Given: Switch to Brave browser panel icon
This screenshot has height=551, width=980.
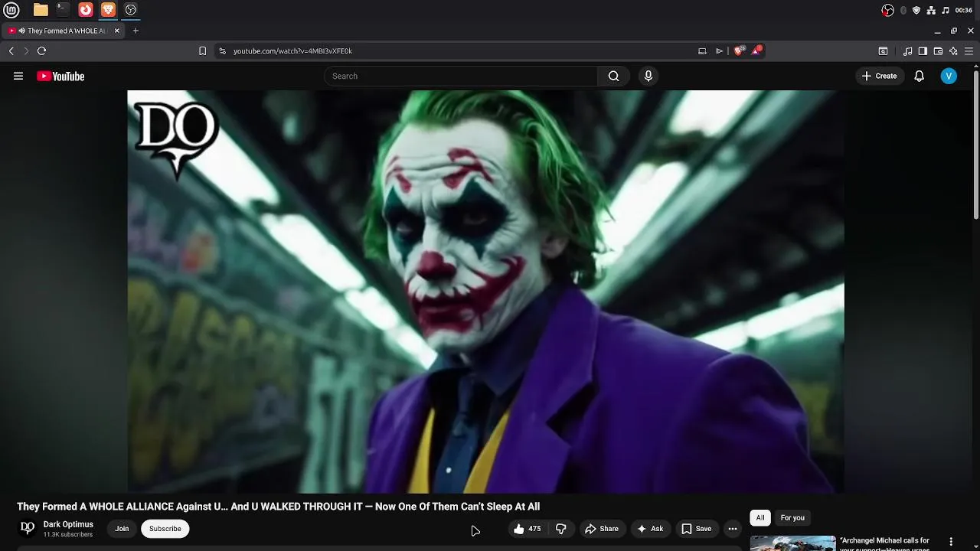Looking at the screenshot, I should 108,10.
